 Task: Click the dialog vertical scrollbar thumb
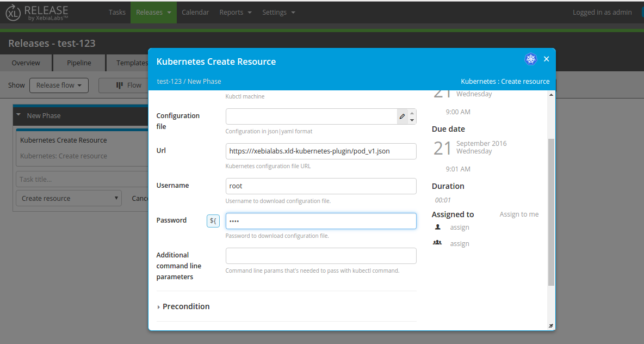click(551, 212)
